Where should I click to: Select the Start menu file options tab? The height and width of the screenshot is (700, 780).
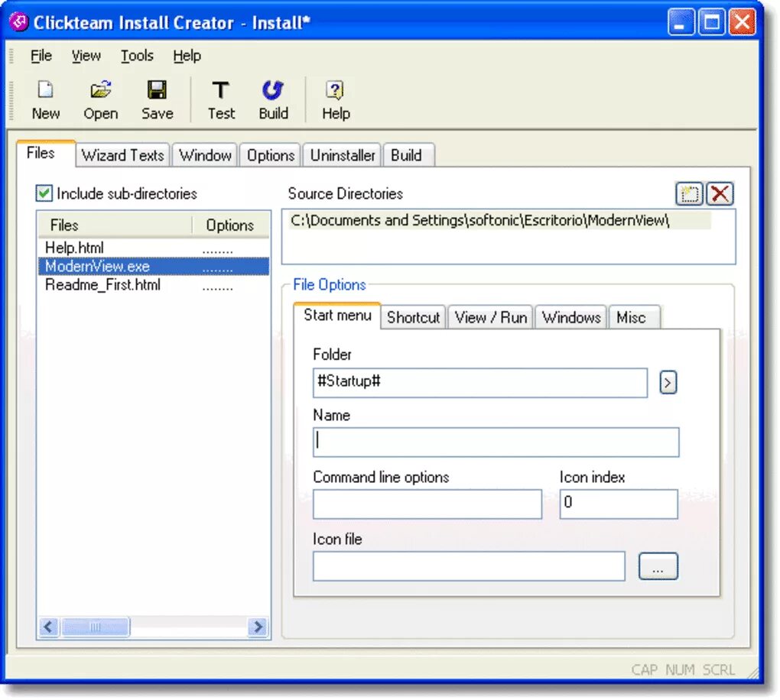337,315
